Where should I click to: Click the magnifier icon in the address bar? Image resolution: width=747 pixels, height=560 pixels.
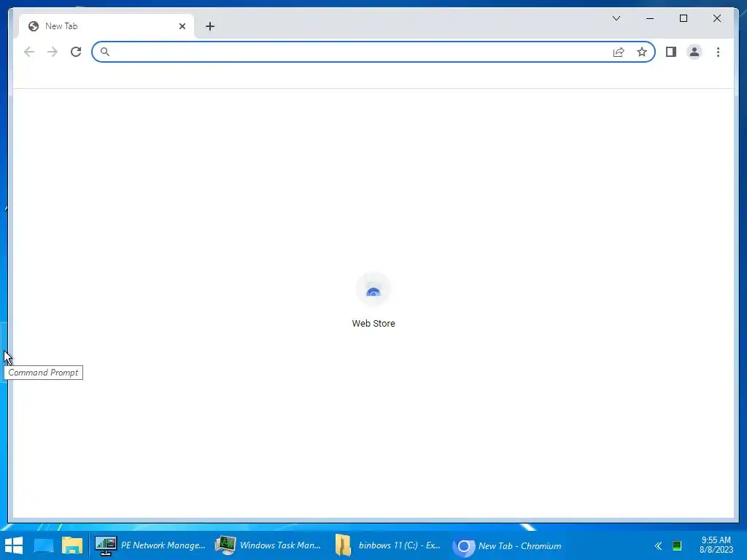tap(105, 52)
